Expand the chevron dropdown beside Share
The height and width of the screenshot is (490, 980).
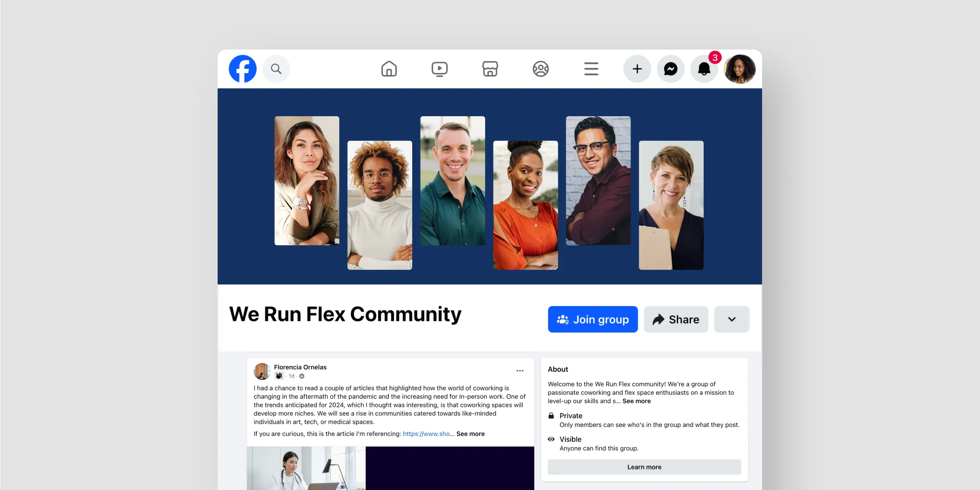point(731,319)
